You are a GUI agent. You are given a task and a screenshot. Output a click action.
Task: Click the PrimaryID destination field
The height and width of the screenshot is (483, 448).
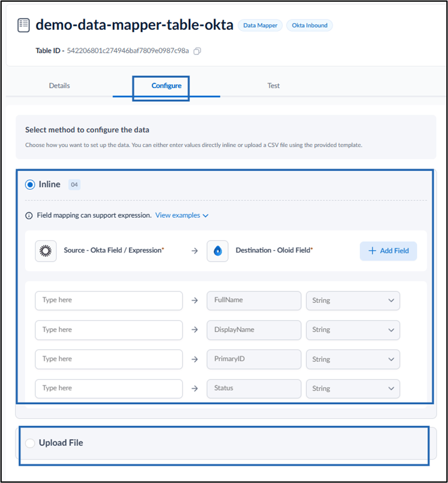coord(254,359)
